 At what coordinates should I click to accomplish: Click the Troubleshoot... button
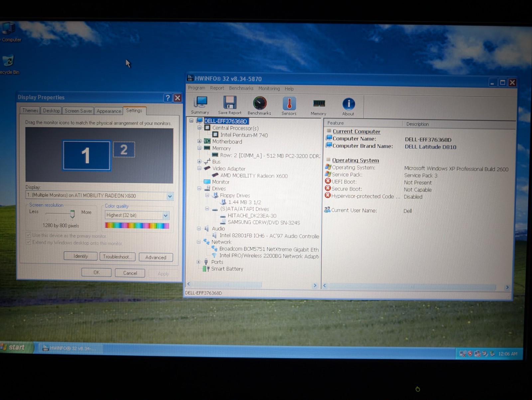[117, 256]
